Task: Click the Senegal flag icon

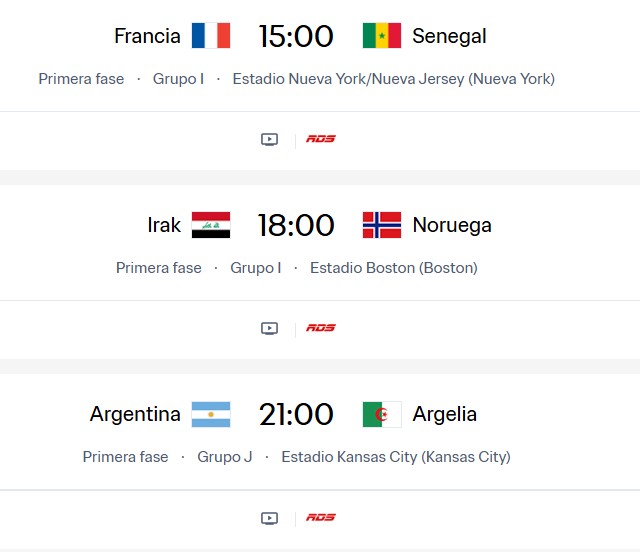Action: click(x=381, y=36)
